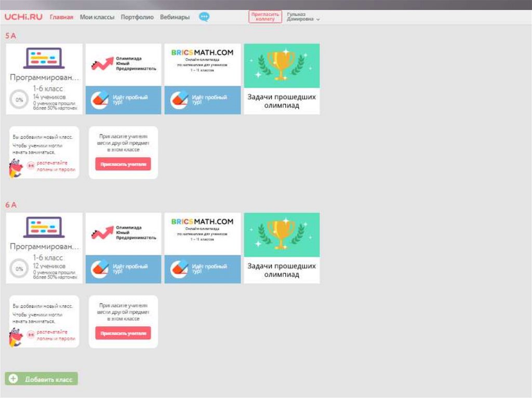
Task: Click Идёт пробный тур on 6 А BRICSMATH
Action: coord(209,269)
